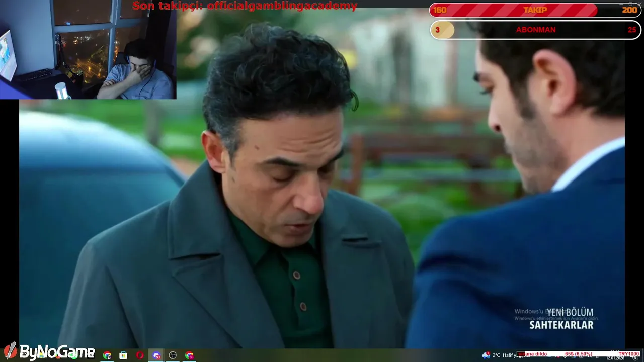Open Microsoft Store from the taskbar
Viewport: 644px width, 362px height.
[123, 355]
